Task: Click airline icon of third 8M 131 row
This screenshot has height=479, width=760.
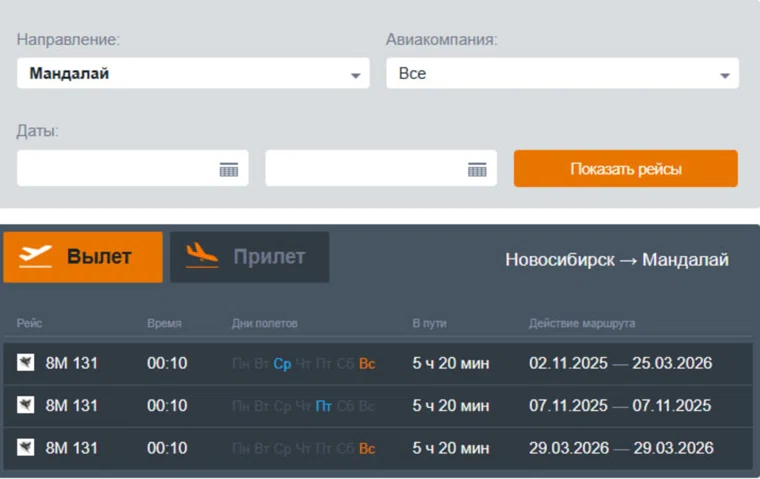Action: 26,448
